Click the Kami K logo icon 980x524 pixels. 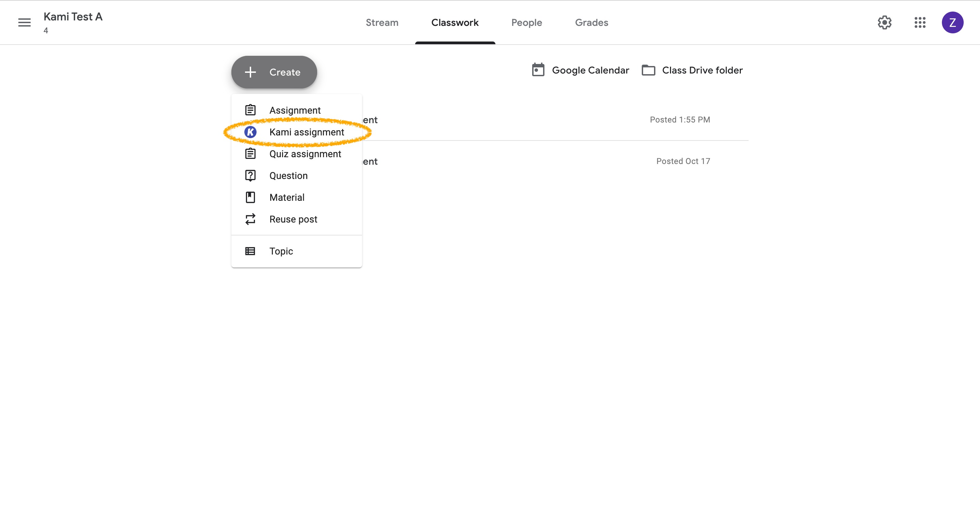(x=250, y=132)
